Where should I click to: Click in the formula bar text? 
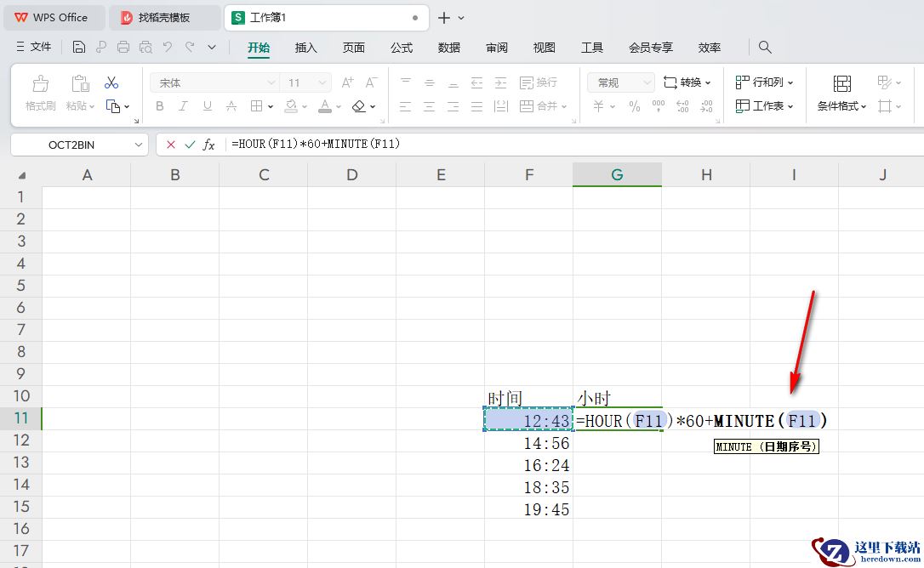(316, 144)
